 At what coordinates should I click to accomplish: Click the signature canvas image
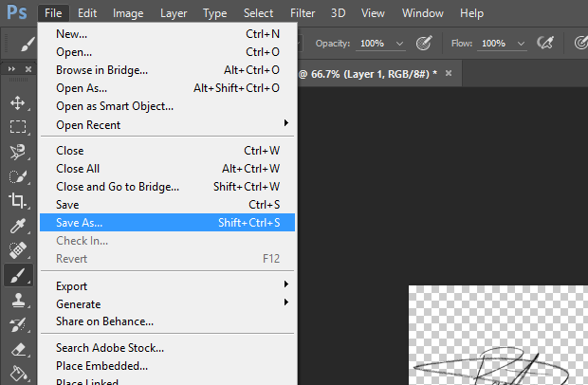[x=498, y=335]
